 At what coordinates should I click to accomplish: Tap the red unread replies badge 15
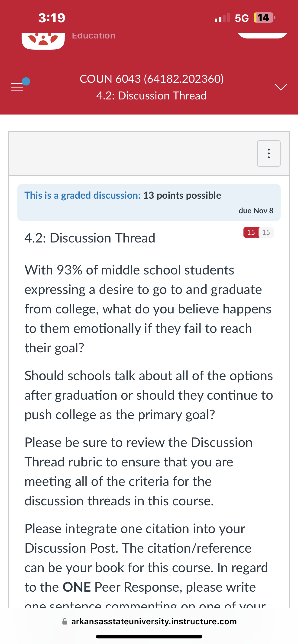pyautogui.click(x=251, y=232)
